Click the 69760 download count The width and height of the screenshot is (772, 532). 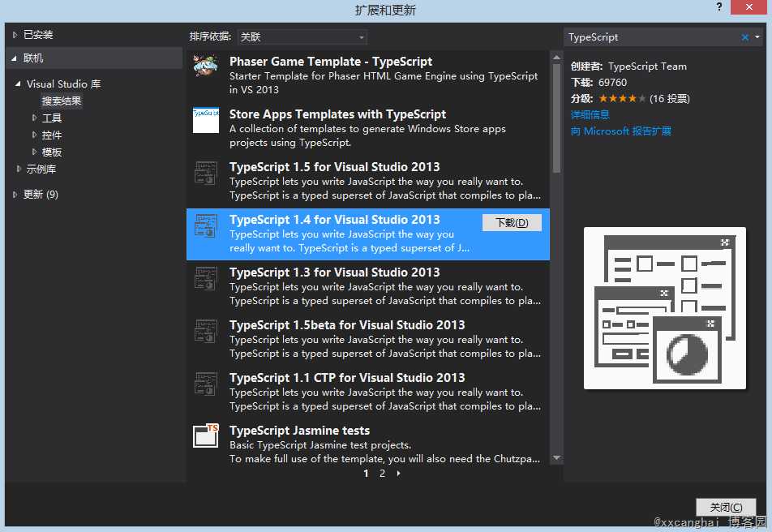[x=612, y=82]
